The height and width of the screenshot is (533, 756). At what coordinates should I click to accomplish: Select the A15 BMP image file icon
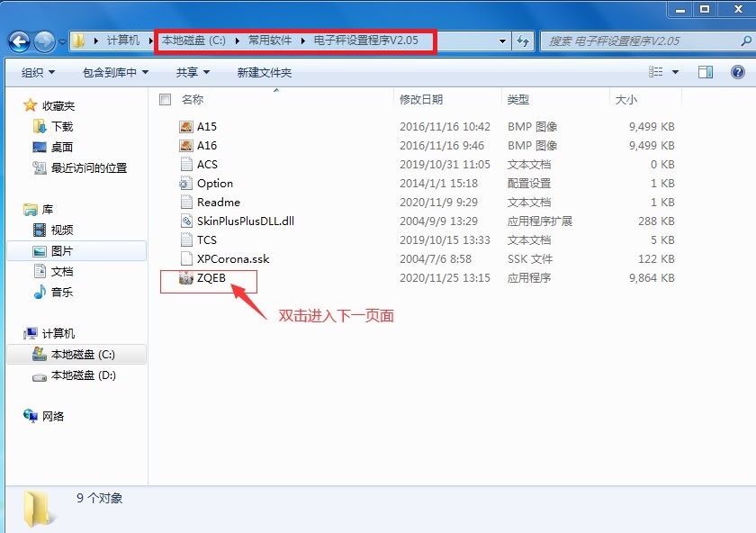click(186, 127)
